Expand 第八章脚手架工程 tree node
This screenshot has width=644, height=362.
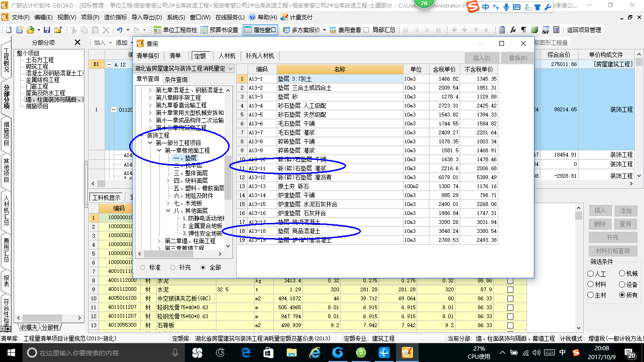pyautogui.click(x=150, y=98)
